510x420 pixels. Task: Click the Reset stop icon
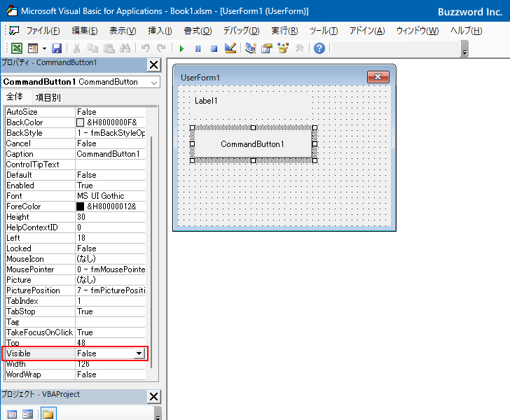tap(214, 49)
